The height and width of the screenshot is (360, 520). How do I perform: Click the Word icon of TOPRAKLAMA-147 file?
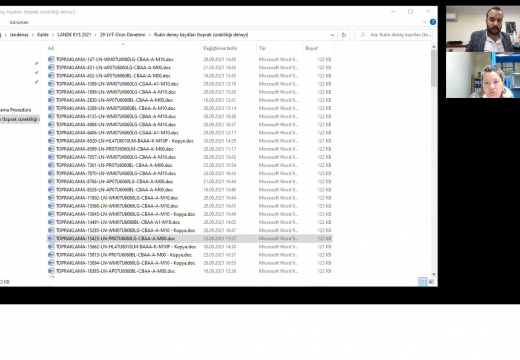click(x=51, y=59)
